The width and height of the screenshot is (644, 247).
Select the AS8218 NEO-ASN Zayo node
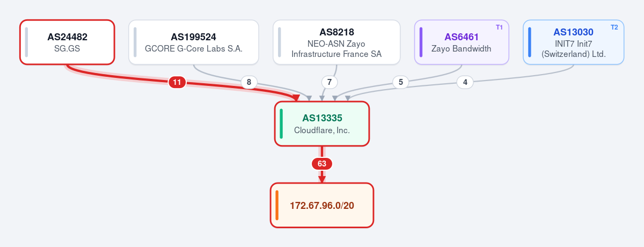pos(336,42)
